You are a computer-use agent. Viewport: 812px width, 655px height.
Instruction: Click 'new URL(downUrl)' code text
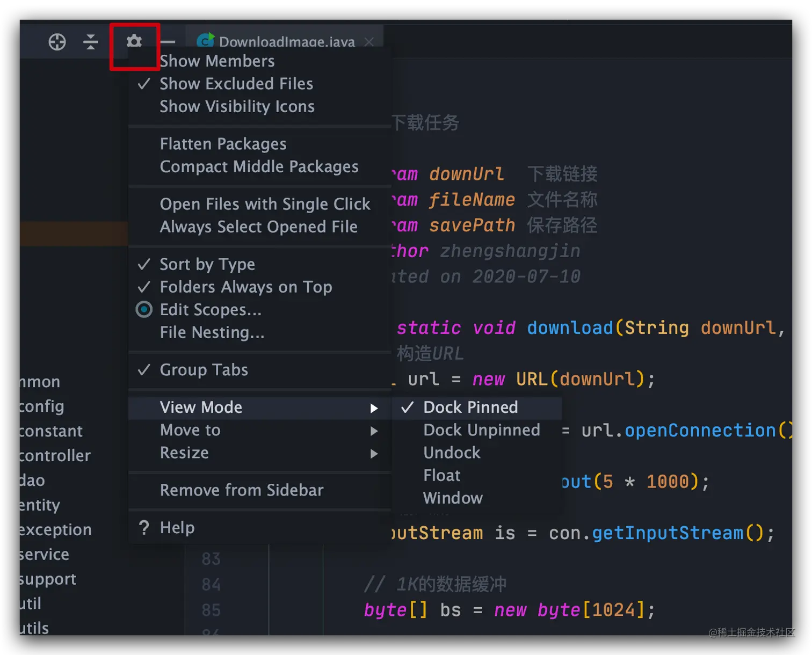pyautogui.click(x=559, y=379)
